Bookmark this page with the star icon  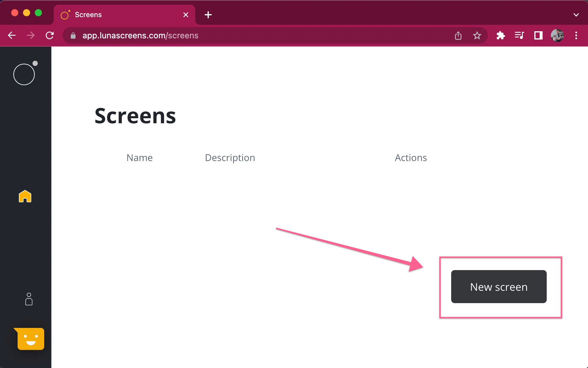coord(477,36)
